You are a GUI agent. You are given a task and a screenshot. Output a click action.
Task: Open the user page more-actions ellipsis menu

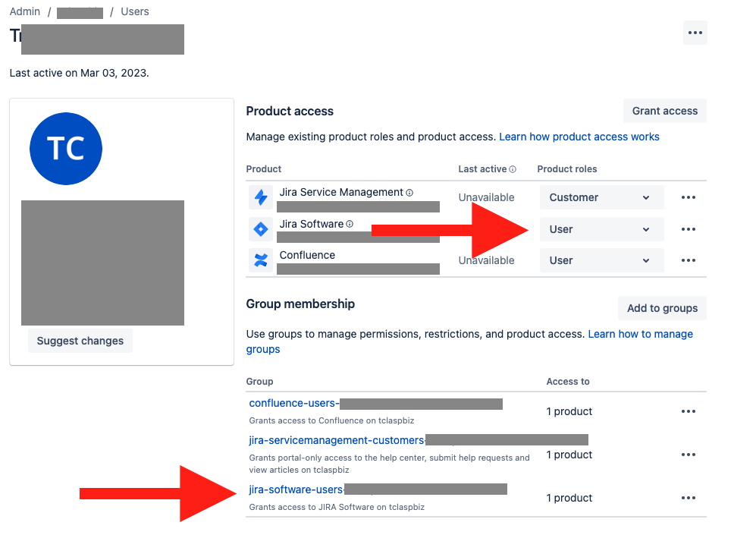pos(695,33)
